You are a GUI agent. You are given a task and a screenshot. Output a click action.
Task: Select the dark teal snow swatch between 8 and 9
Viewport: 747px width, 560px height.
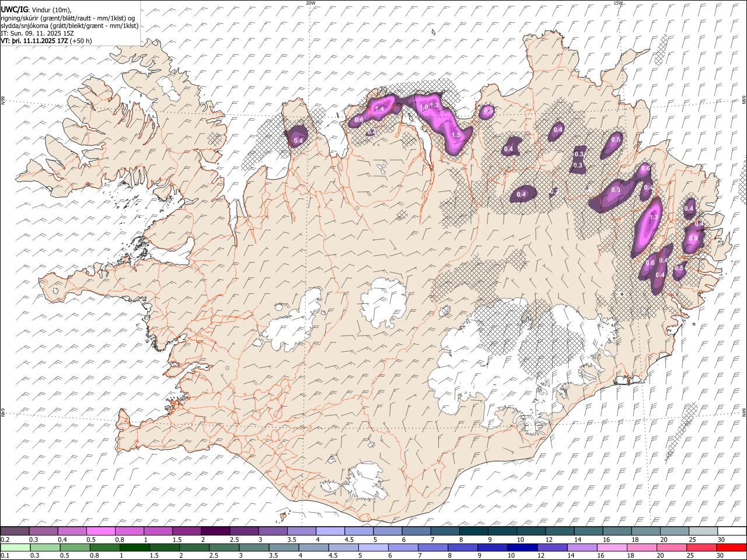(x=473, y=531)
